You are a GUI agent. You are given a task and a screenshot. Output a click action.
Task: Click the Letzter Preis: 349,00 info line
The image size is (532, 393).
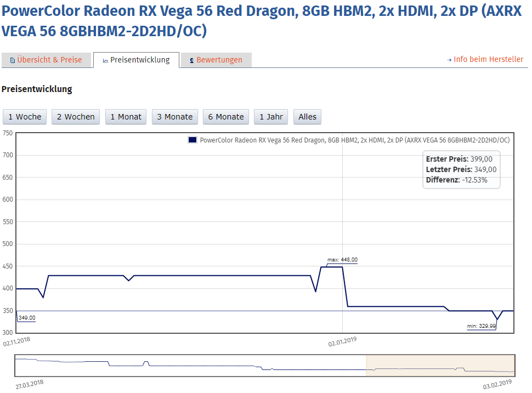pos(461,169)
